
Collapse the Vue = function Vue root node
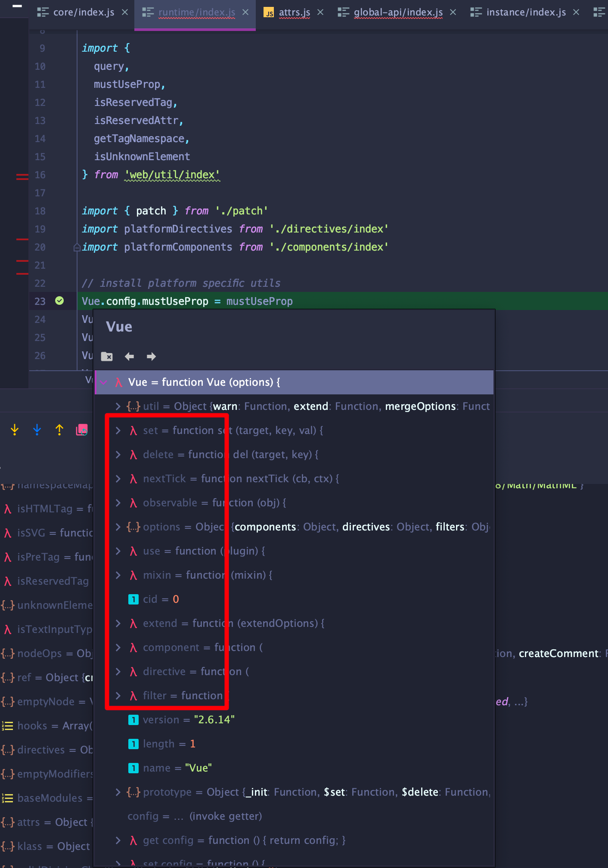[104, 382]
